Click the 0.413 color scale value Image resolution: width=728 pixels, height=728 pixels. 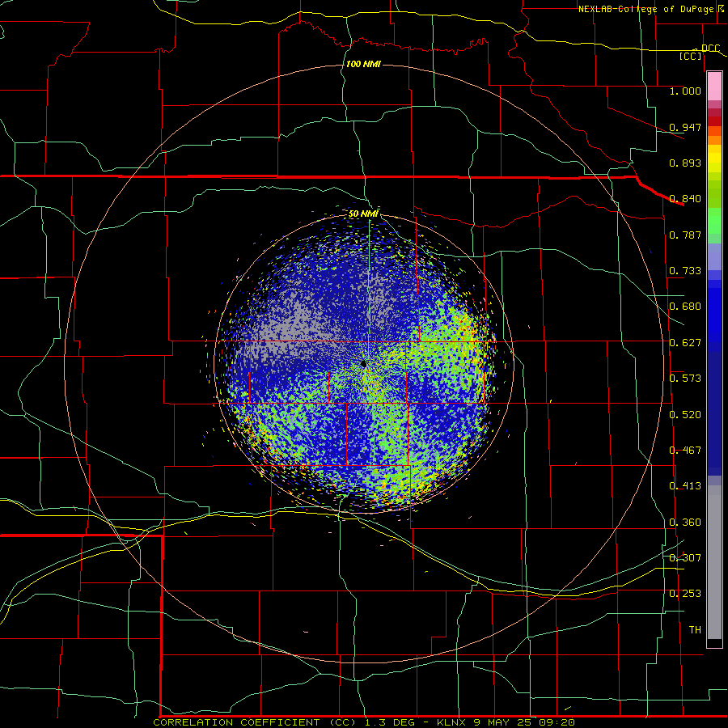click(x=685, y=485)
